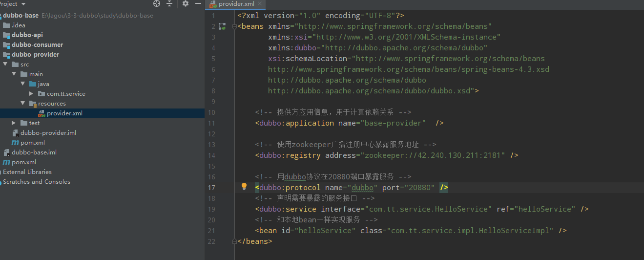
Task: Select dubbo-consumer module label
Action: coord(38,45)
